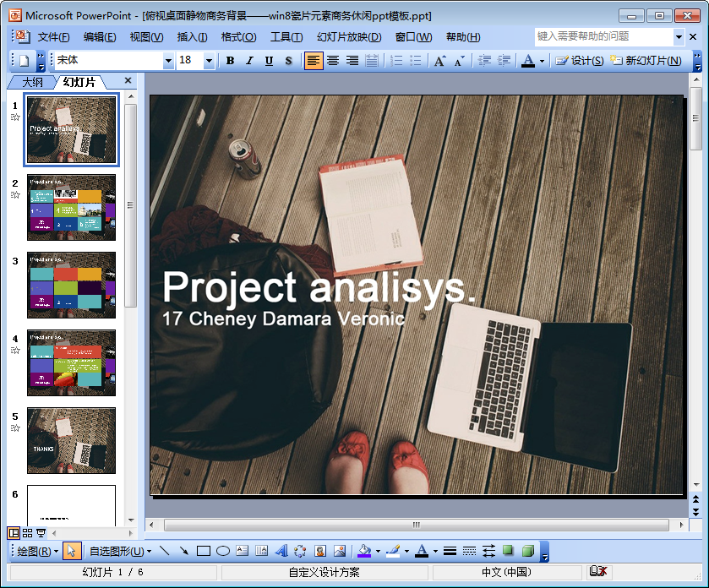Toggle bold formatting
The height and width of the screenshot is (588, 709).
click(x=230, y=61)
